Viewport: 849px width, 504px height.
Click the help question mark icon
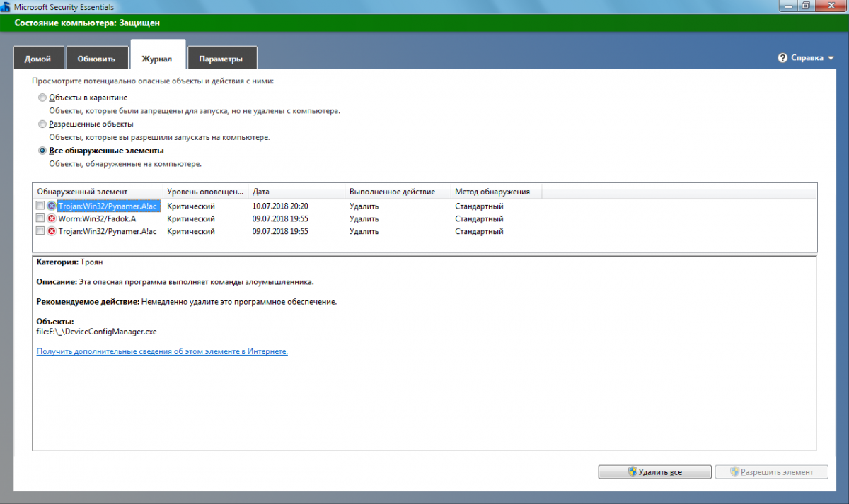[x=782, y=58]
